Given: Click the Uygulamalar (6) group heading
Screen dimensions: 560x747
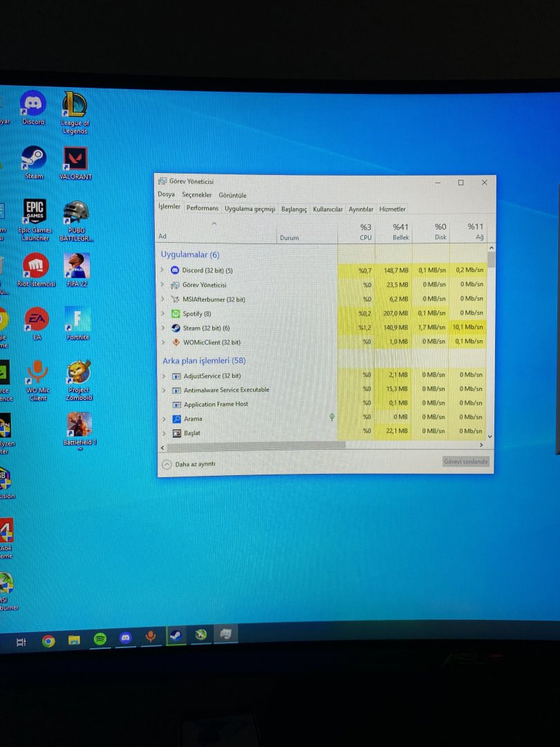Looking at the screenshot, I should [x=190, y=255].
